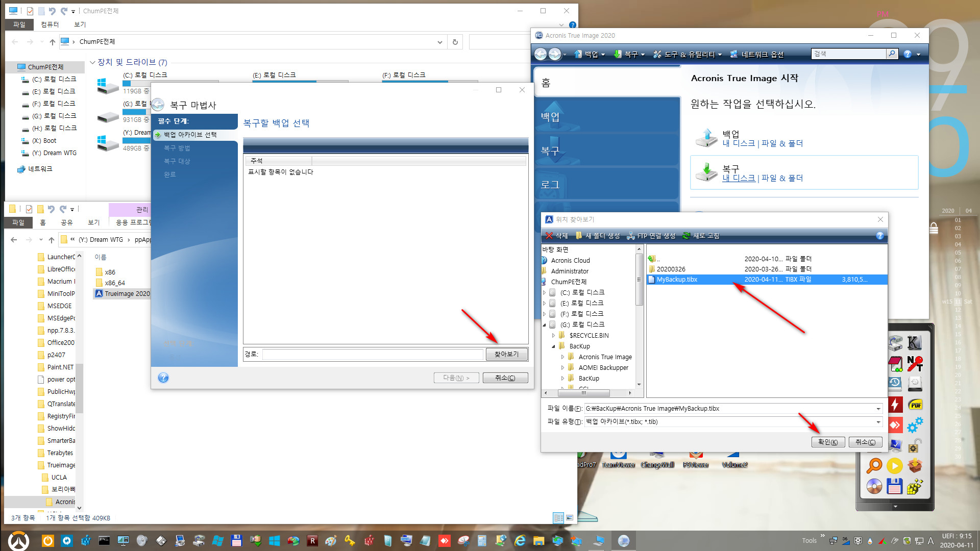Open the blue help icon in Acronis toolbar
Viewport: 980px width, 551px height.
pos(908,54)
